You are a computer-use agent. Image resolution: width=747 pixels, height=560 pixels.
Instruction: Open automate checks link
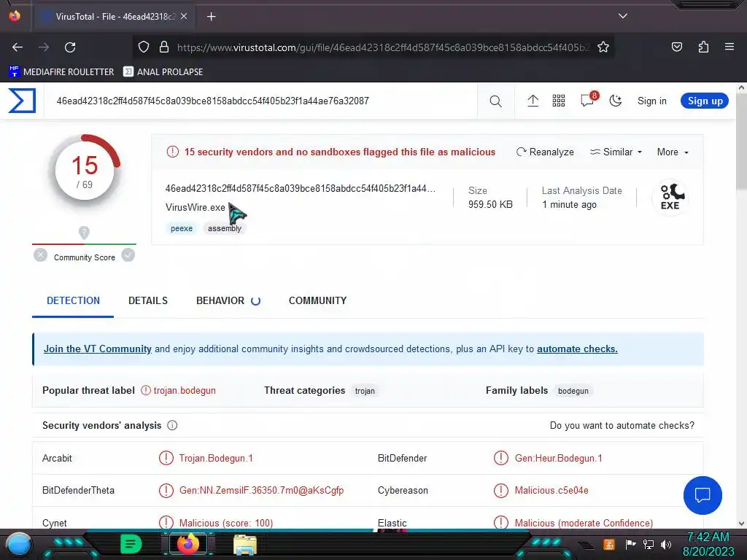pos(577,349)
